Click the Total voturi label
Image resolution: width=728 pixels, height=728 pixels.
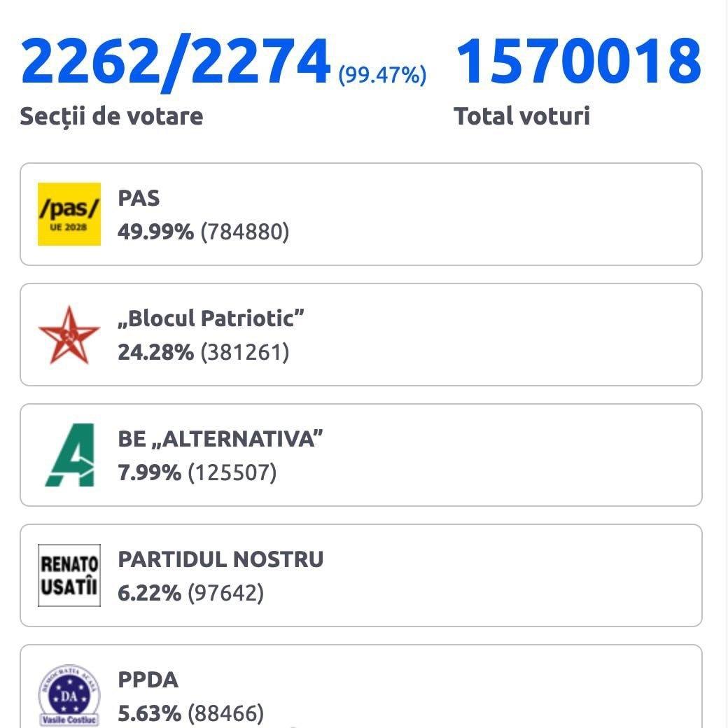[522, 116]
